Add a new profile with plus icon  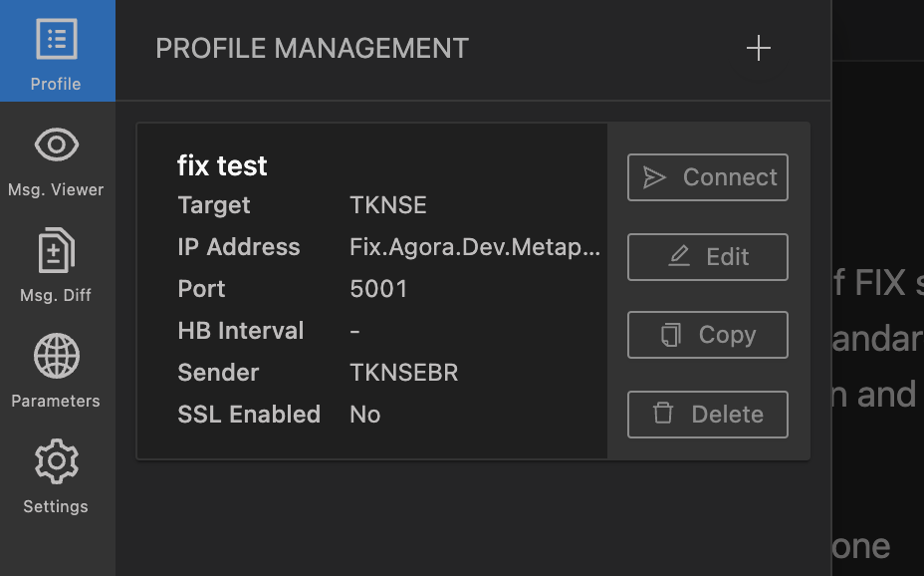[759, 48]
